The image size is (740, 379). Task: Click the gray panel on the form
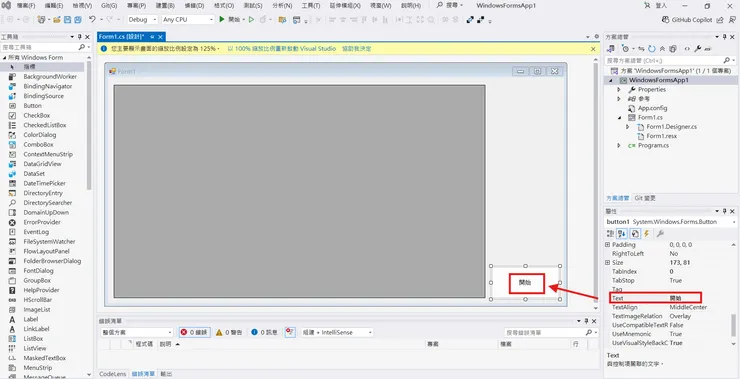point(299,191)
